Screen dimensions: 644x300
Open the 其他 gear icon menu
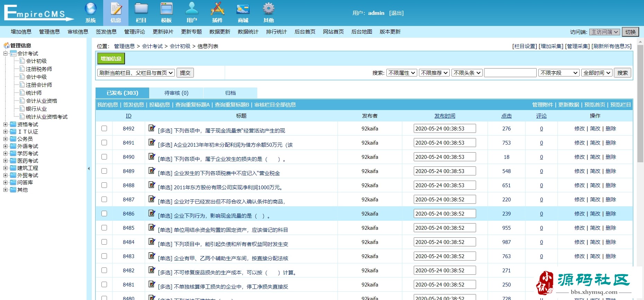(x=268, y=13)
